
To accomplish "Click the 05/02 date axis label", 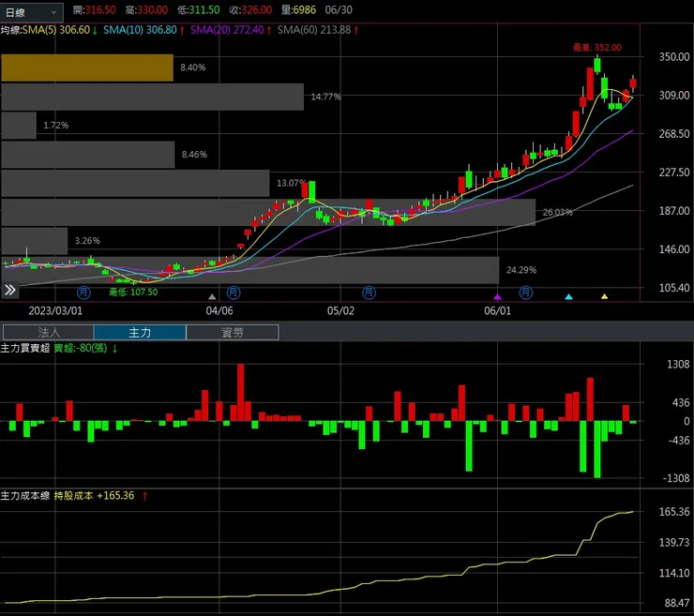I will point(340,310).
